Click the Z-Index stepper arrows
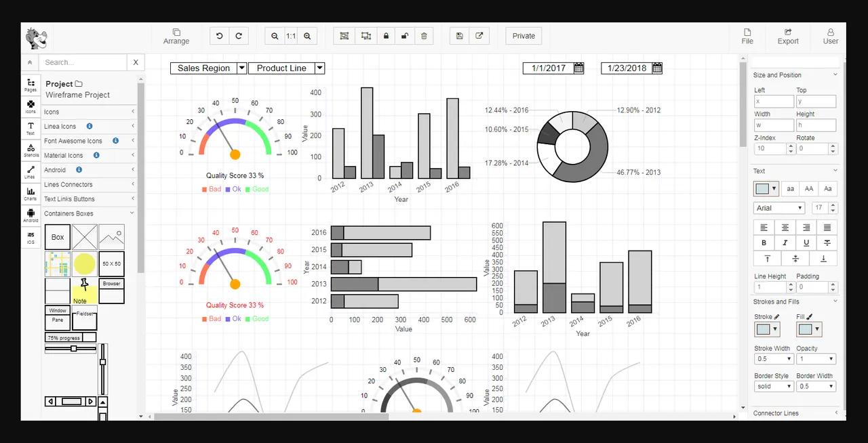Viewport: 868px width, 443px height. click(x=791, y=148)
